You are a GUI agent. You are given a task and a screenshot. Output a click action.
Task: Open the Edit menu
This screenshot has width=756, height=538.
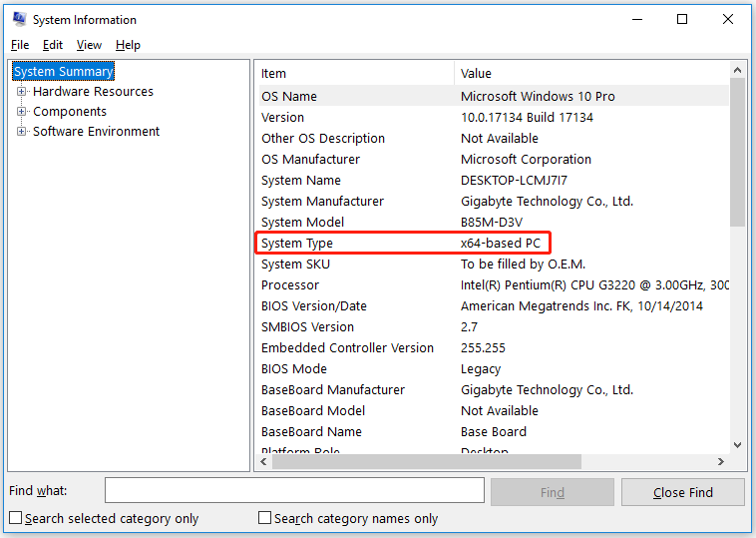pos(53,45)
